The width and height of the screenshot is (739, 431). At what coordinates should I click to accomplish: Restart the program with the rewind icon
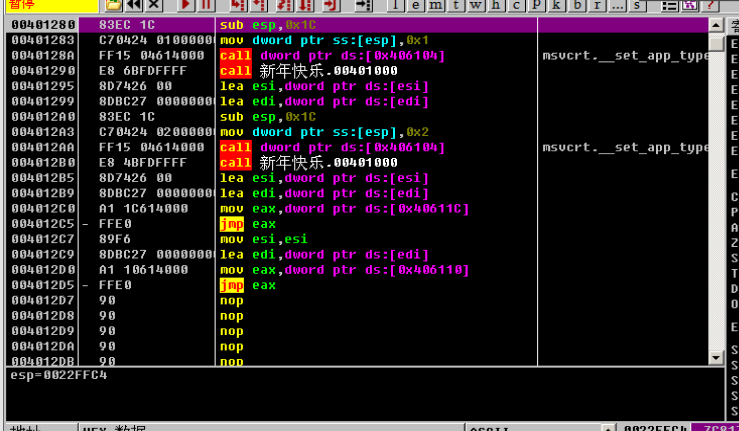click(x=135, y=6)
